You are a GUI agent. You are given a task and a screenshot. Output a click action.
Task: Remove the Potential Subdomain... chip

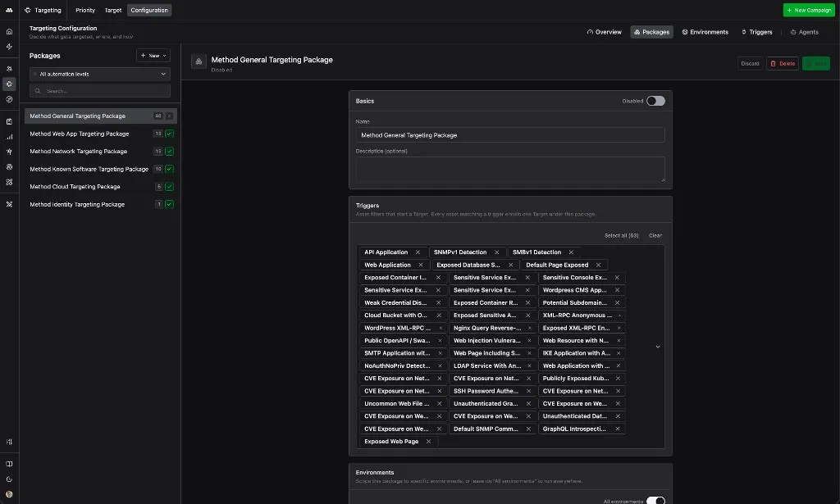point(617,303)
